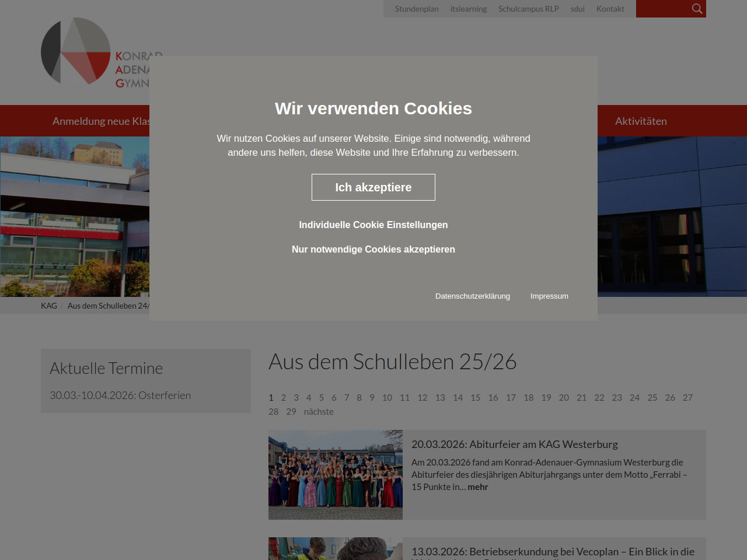The height and width of the screenshot is (560, 747).
Task: Open the Datenschutzerklärung link
Action: tap(472, 296)
